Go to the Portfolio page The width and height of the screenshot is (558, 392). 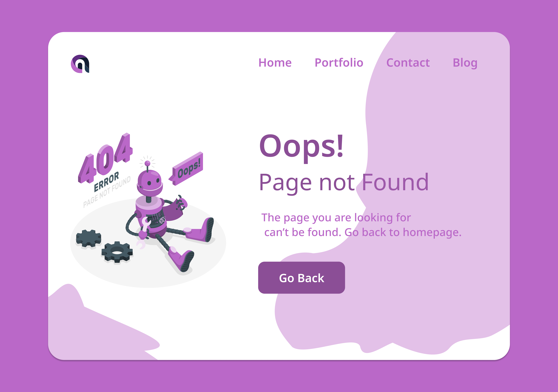339,63
